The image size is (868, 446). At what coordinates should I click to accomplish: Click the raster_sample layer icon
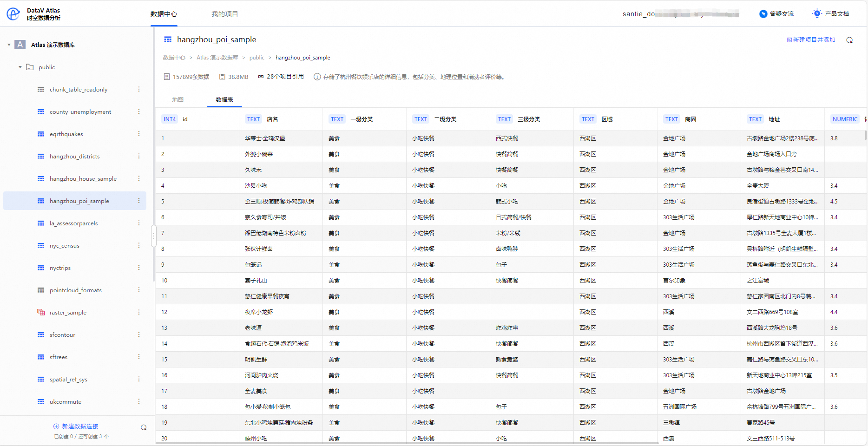(x=41, y=312)
